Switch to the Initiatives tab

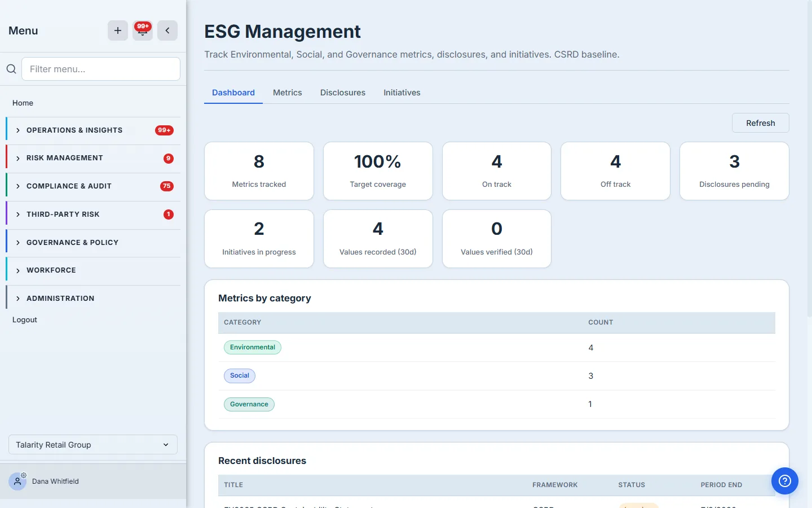402,93
